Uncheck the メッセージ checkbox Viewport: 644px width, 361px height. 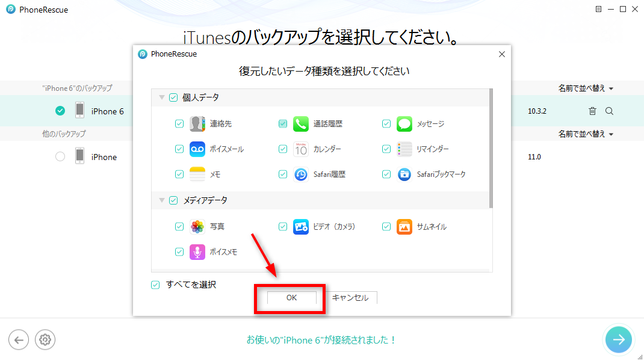click(386, 123)
